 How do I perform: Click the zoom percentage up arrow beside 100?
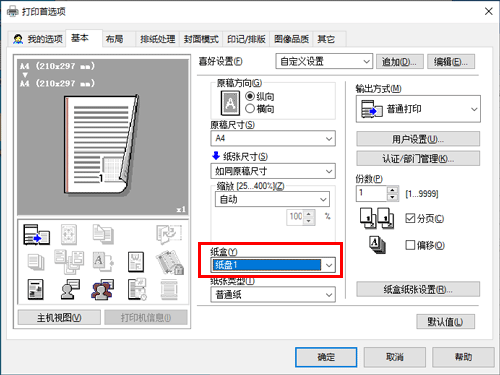[x=309, y=214]
